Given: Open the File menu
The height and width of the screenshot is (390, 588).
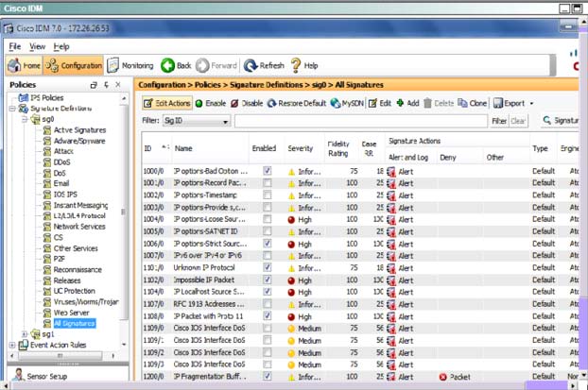Looking at the screenshot, I should click(15, 47).
